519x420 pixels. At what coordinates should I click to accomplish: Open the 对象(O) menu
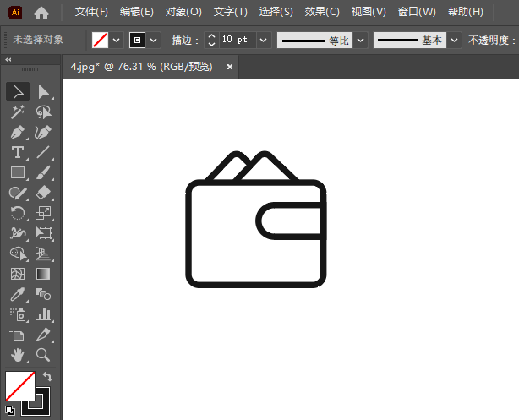(183, 12)
